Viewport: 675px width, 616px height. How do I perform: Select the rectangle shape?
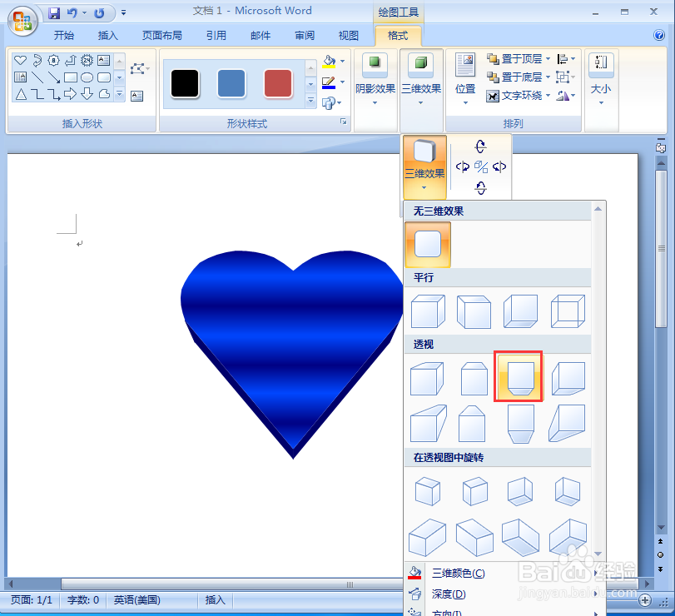pyautogui.click(x=71, y=77)
